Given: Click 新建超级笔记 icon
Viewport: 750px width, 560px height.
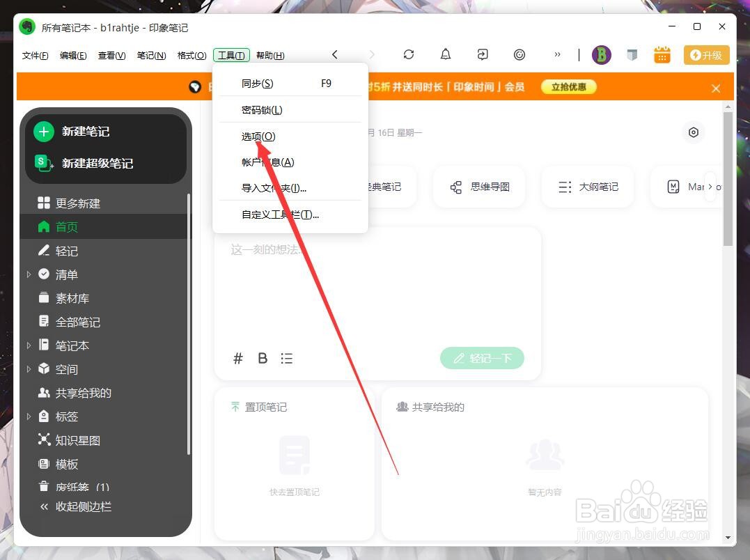Looking at the screenshot, I should click(44, 163).
